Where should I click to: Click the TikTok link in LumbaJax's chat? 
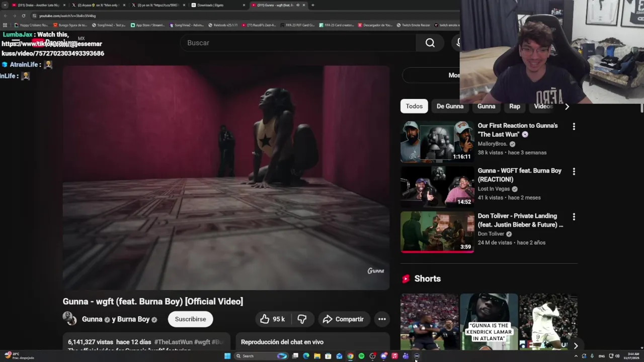(x=52, y=49)
